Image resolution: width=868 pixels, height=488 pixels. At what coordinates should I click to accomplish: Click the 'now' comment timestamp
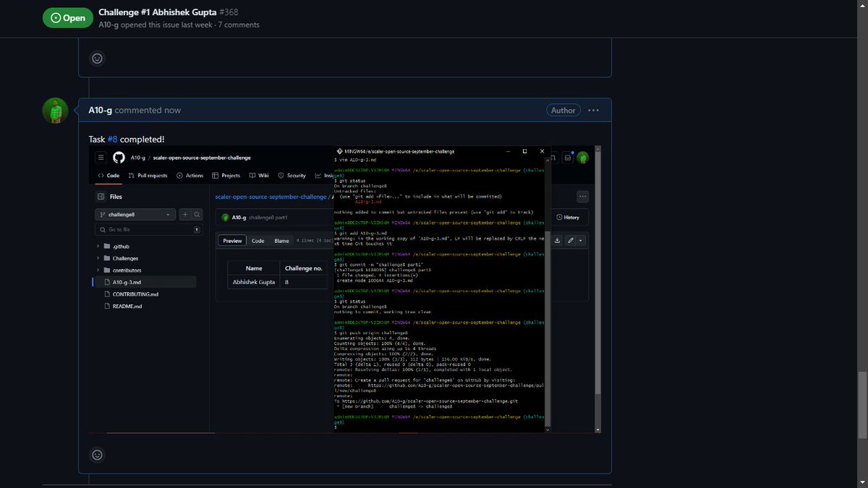pyautogui.click(x=173, y=110)
